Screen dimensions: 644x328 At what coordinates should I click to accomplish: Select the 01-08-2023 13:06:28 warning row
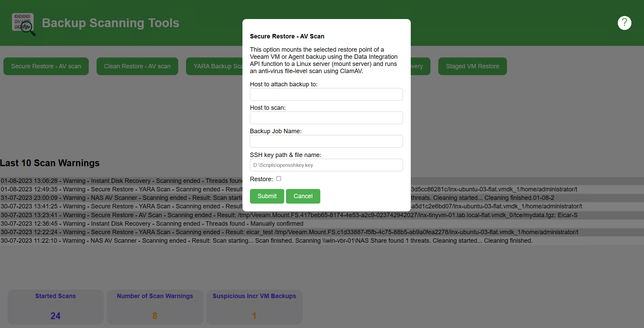pyautogui.click(x=322, y=181)
